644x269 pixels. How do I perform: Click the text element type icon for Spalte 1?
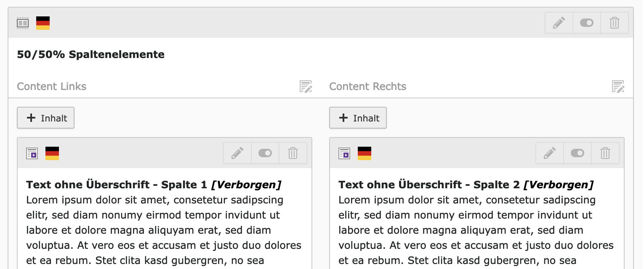pos(32,153)
